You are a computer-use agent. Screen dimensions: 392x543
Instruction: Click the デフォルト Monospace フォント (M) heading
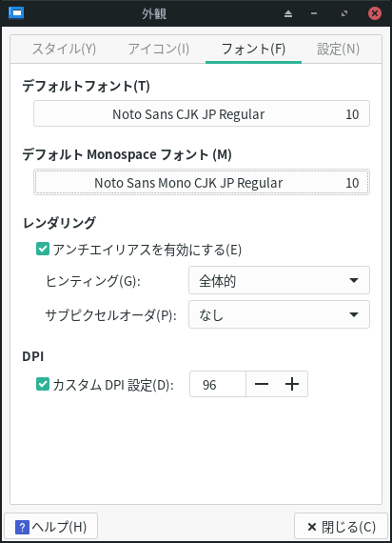(x=127, y=154)
